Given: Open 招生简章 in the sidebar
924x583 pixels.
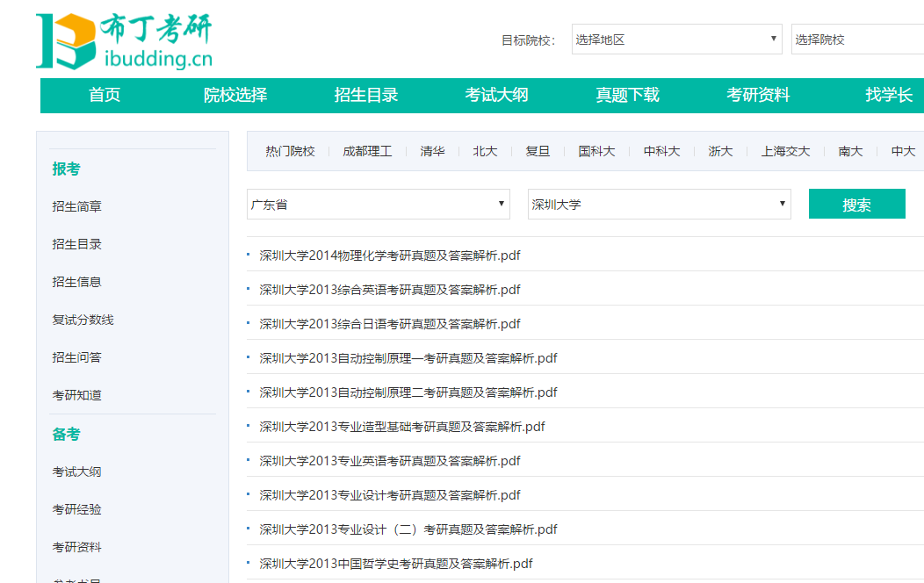Looking at the screenshot, I should click(x=76, y=206).
